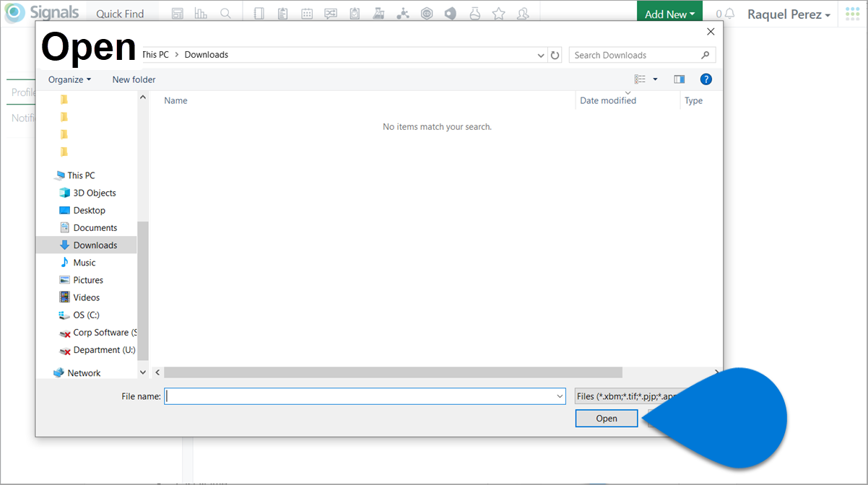This screenshot has height=485, width=868.
Task: Open the blue help icon in dialog
Action: (706, 79)
